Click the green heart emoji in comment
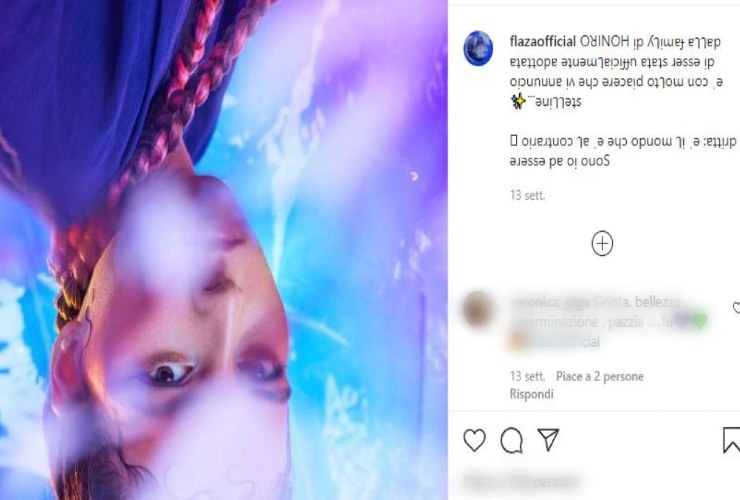The image size is (740, 500). coord(699,321)
